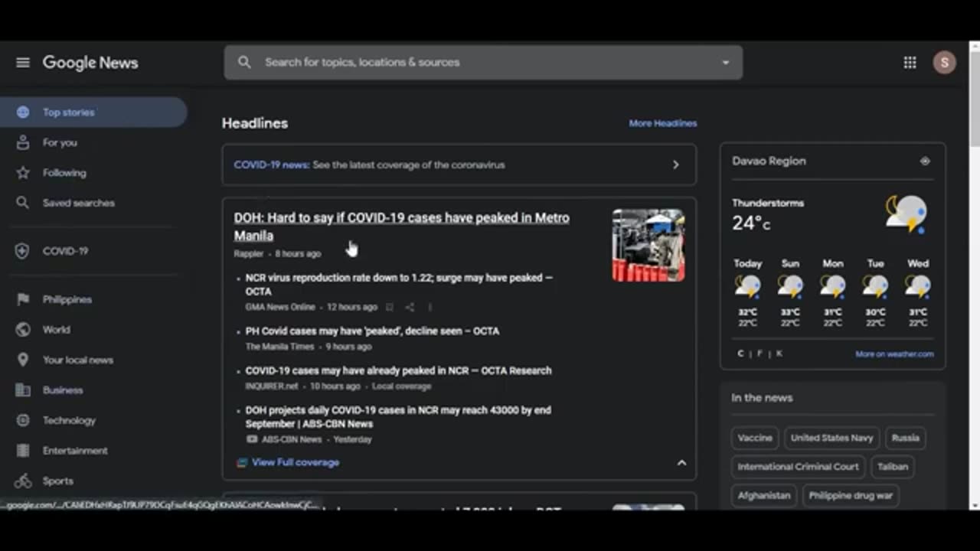This screenshot has height=551, width=980.
Task: Open COVID-19 cases peaked in NCR article
Action: tap(398, 370)
